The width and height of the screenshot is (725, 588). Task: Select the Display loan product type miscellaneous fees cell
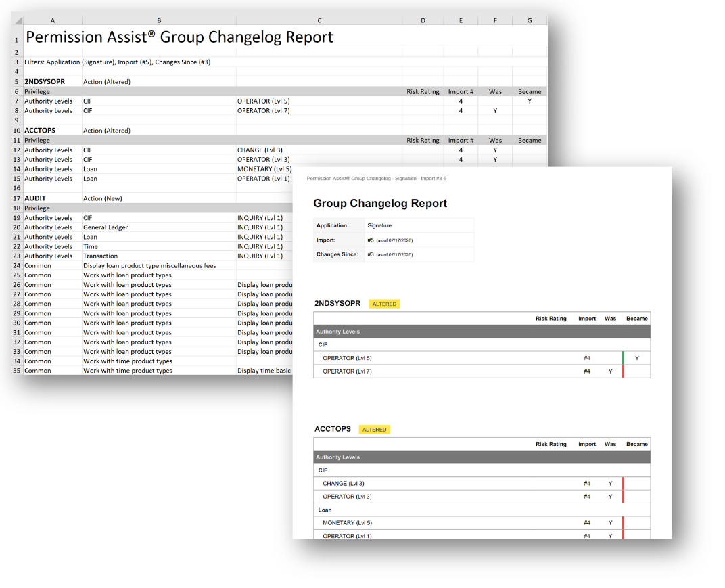click(x=149, y=265)
